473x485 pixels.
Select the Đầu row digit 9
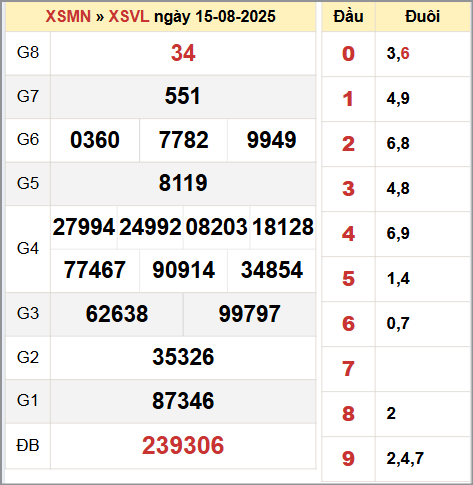[348, 459]
